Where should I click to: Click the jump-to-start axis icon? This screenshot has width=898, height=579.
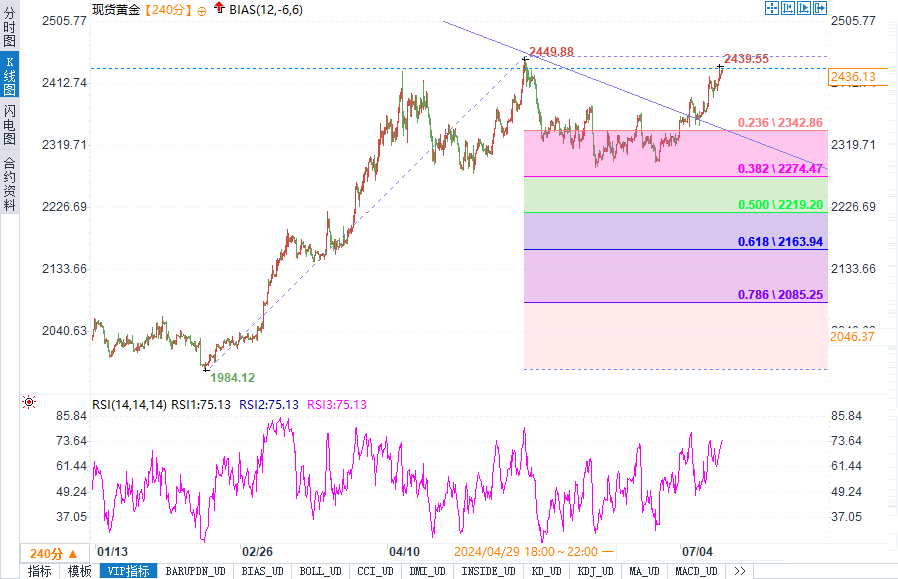(x=787, y=8)
